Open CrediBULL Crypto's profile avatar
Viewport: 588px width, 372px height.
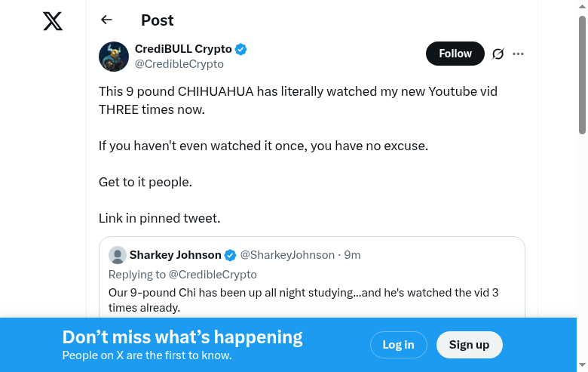point(114,57)
